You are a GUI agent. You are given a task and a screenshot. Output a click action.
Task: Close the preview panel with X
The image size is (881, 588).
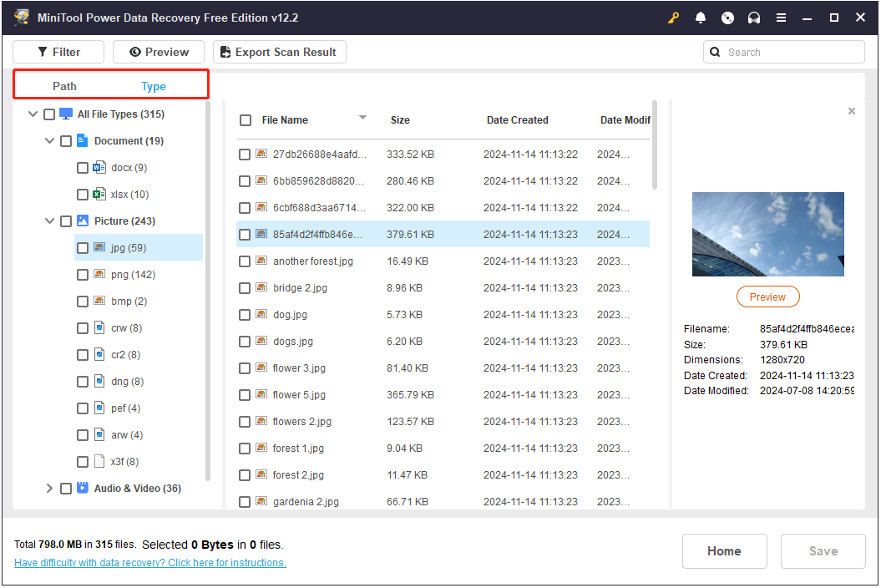coord(852,111)
